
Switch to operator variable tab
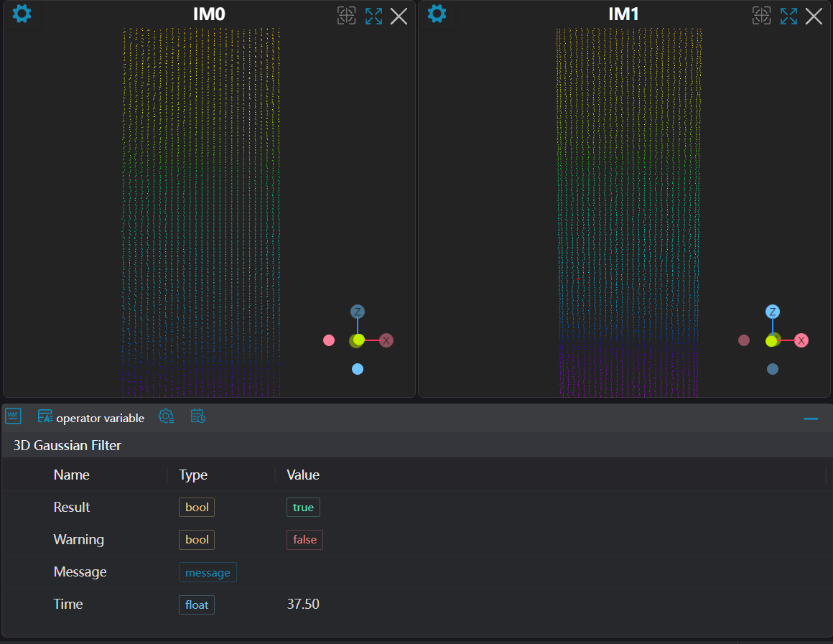(x=91, y=418)
